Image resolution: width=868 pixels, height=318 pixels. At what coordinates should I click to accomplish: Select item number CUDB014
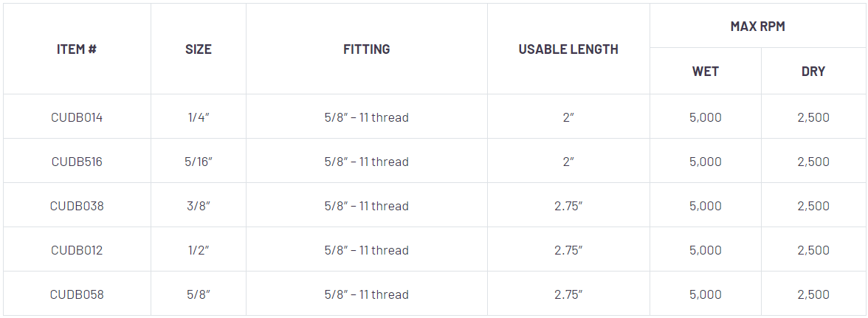pyautogui.click(x=77, y=117)
